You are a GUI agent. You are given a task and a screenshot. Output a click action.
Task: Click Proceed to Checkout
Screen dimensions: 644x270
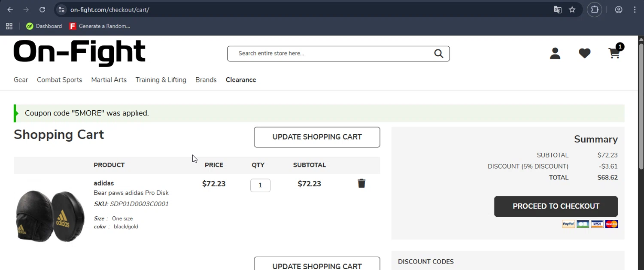tap(556, 206)
